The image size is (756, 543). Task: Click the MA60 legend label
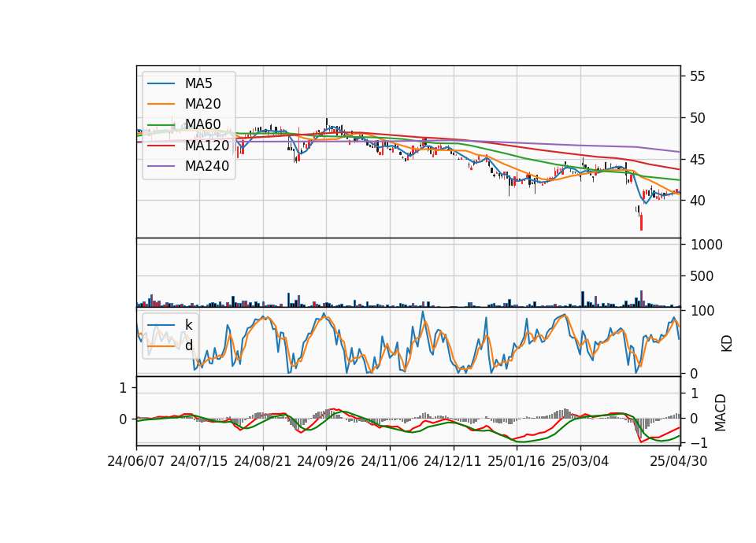[202, 124]
